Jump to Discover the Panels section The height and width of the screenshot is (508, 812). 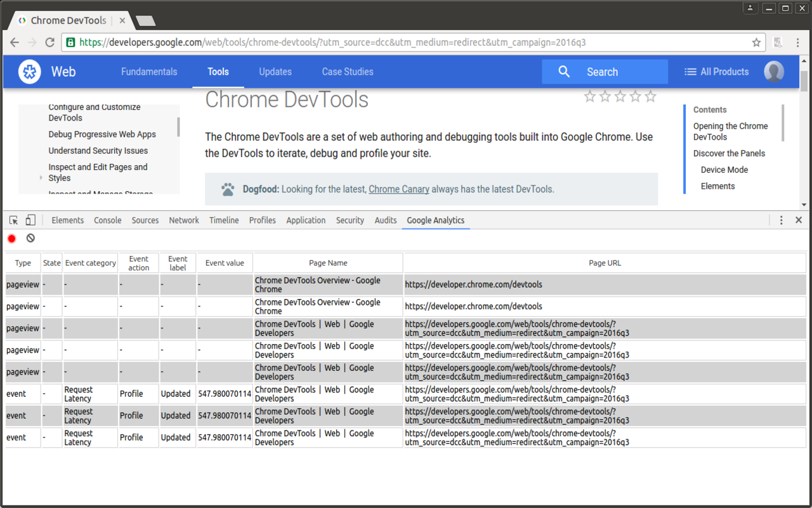click(729, 154)
